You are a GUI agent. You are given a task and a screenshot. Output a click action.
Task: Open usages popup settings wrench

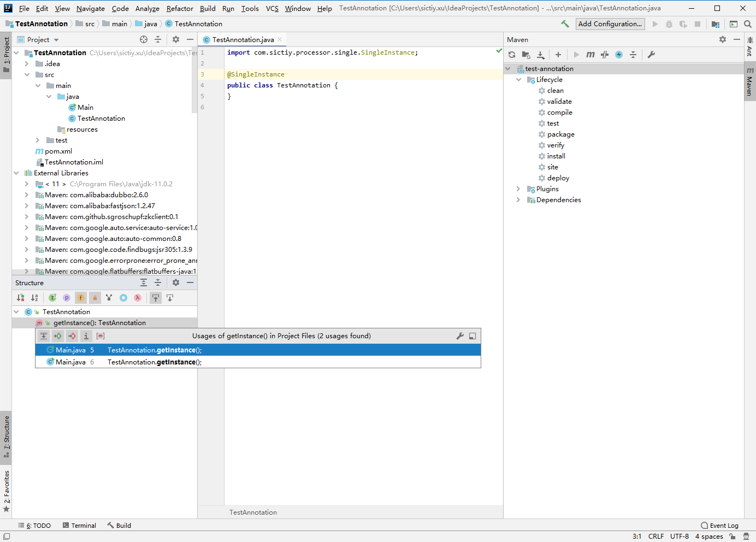click(460, 336)
